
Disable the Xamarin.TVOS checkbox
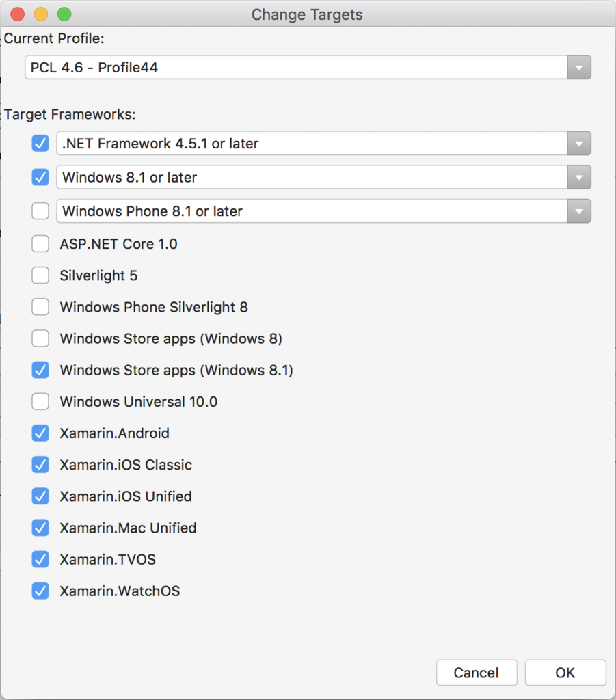coord(40,559)
